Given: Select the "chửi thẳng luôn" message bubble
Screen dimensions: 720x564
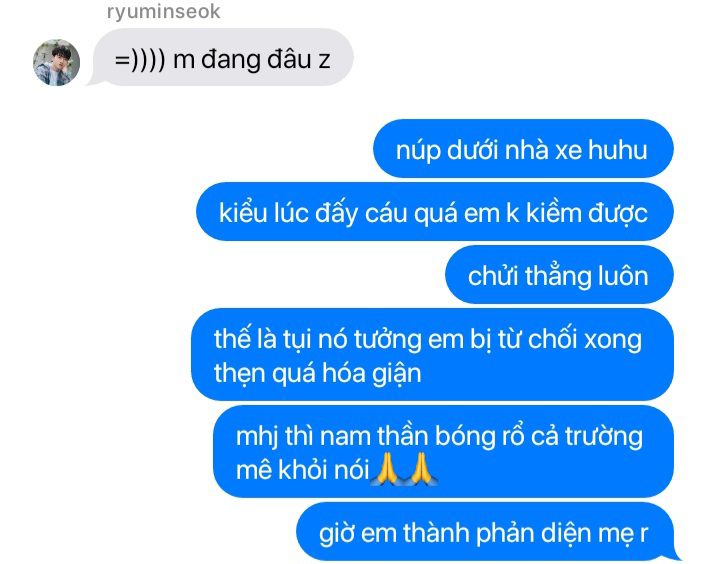Looking at the screenshot, I should (x=559, y=274).
